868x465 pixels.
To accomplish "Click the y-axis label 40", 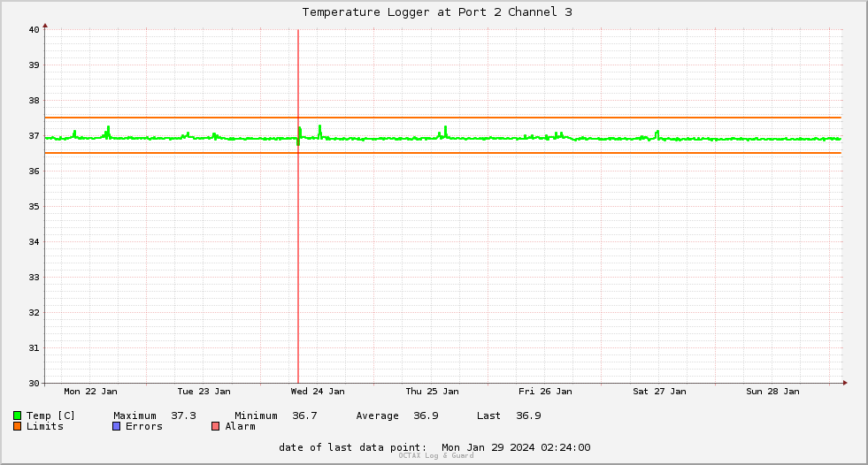I will pyautogui.click(x=35, y=30).
